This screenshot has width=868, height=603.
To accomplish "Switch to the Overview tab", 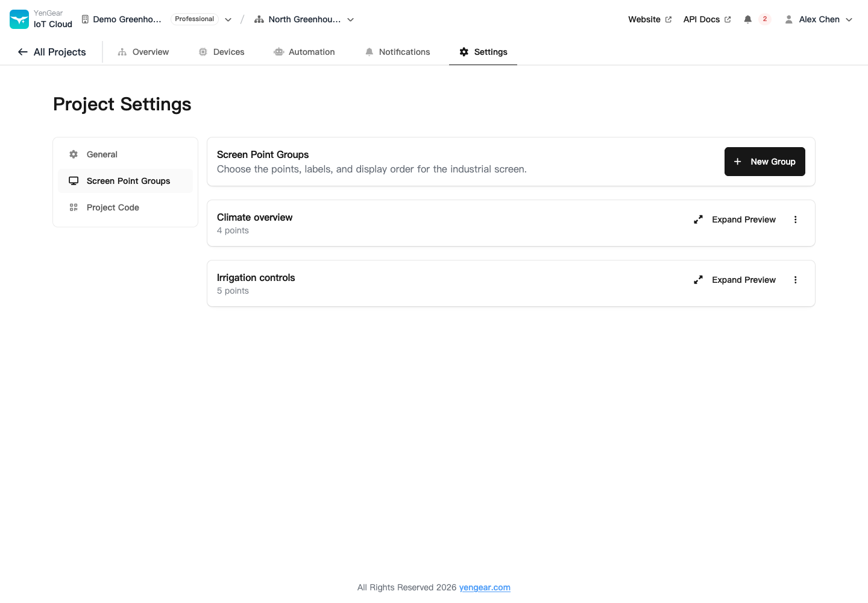I will point(143,52).
